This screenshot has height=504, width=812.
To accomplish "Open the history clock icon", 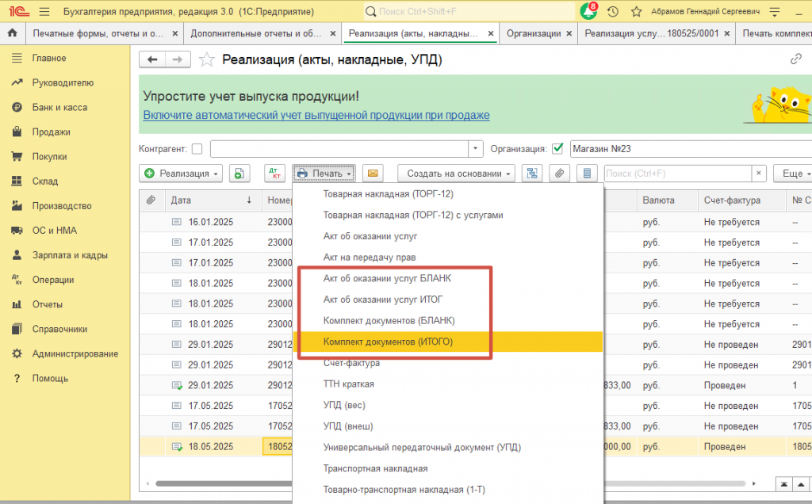I will [613, 11].
